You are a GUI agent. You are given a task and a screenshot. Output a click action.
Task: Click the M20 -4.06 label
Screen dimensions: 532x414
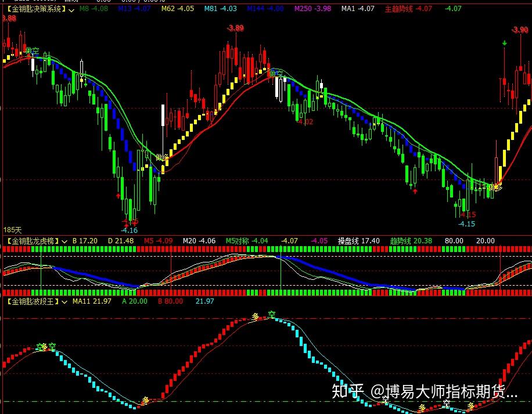(199, 241)
